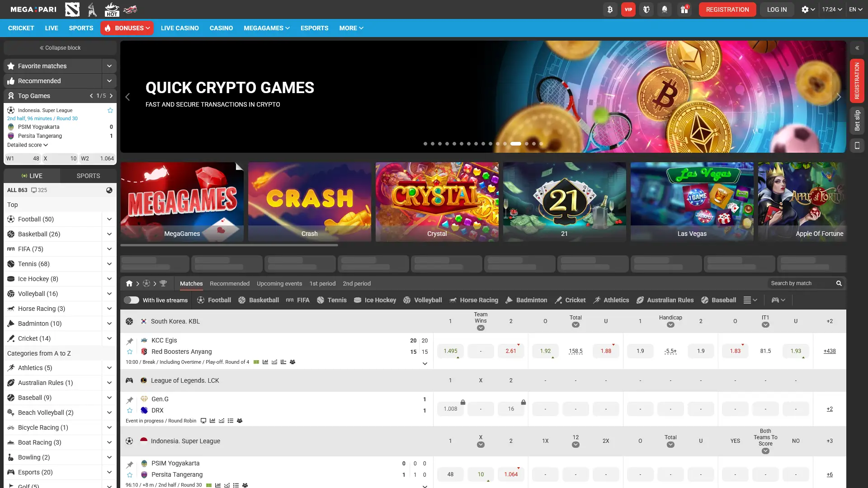Toggle the With live streams switch
Screen dimensions: 868x488
(x=132, y=300)
